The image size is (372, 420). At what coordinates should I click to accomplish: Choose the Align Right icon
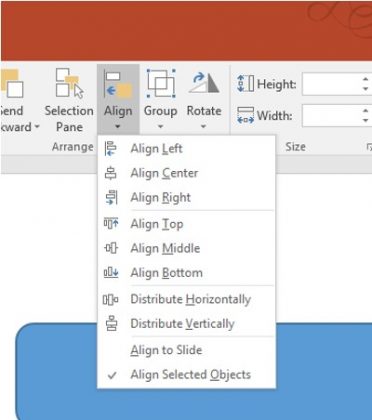(111, 198)
